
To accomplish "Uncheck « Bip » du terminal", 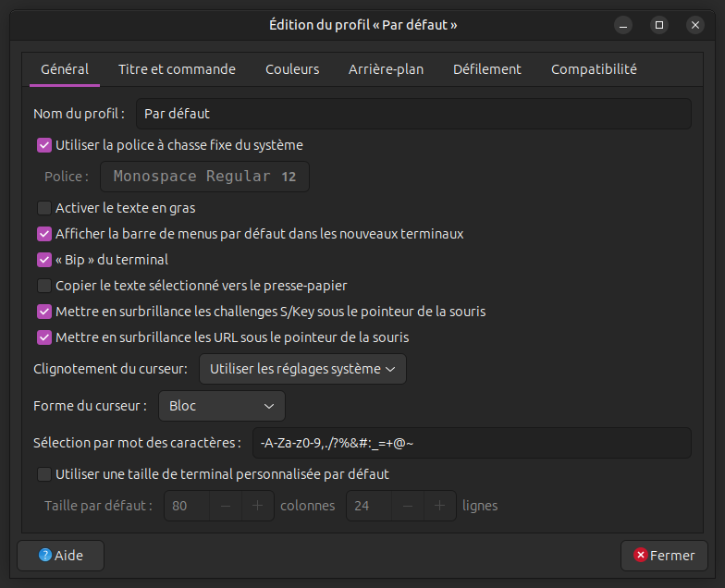I will pyautogui.click(x=44, y=260).
